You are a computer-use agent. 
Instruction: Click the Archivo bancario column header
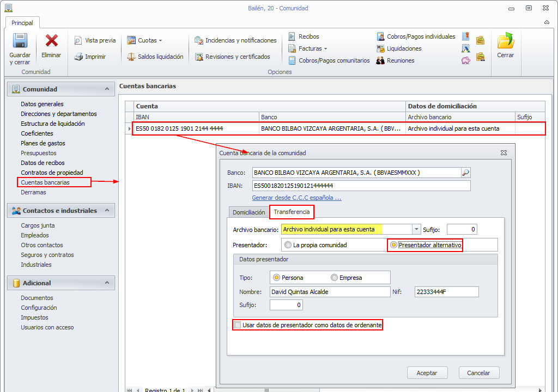(x=460, y=117)
